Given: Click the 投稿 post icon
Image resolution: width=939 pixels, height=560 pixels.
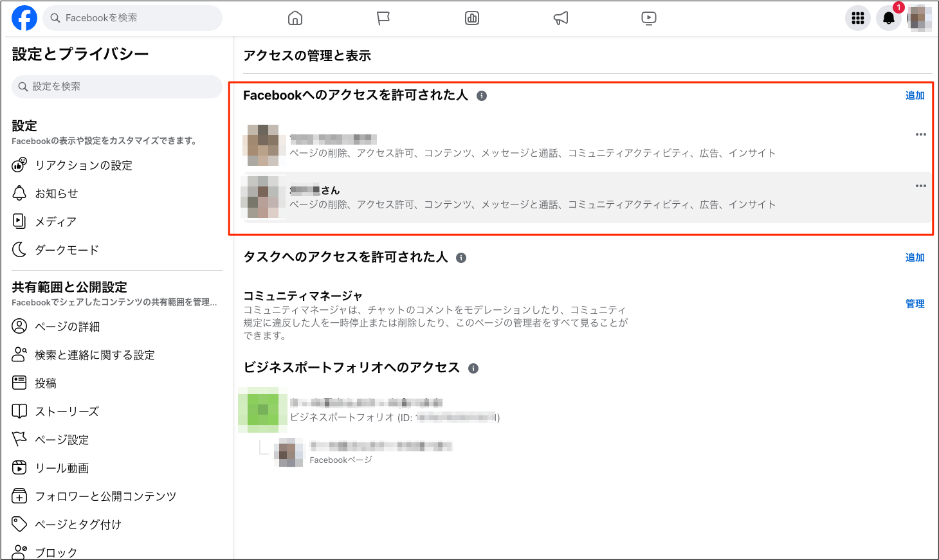Looking at the screenshot, I should [19, 383].
